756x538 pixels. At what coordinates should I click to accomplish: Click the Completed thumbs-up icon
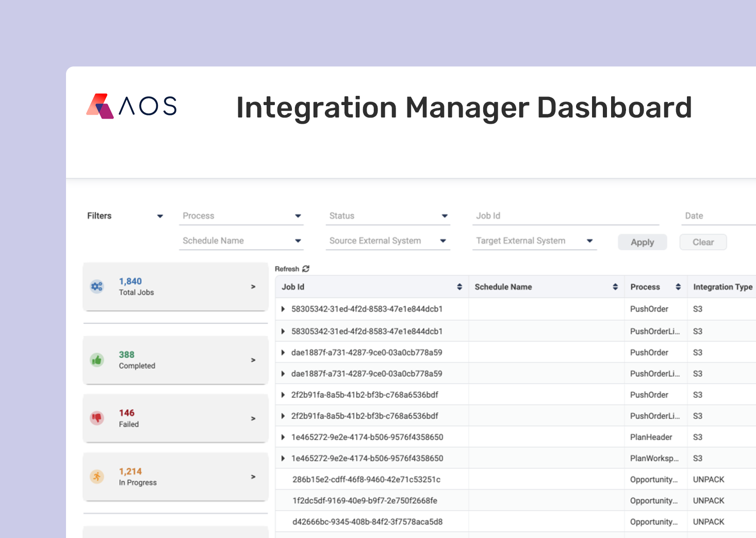[x=97, y=360]
